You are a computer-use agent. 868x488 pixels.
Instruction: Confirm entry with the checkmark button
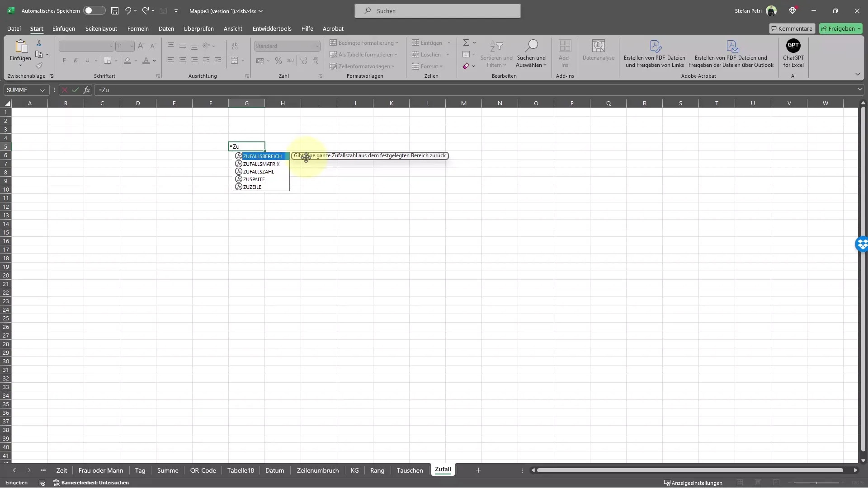pyautogui.click(x=75, y=90)
